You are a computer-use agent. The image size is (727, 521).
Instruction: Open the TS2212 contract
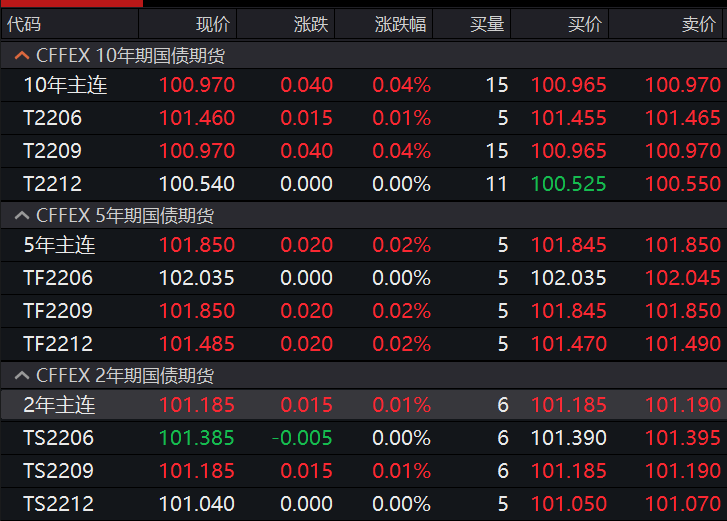[x=58, y=504]
